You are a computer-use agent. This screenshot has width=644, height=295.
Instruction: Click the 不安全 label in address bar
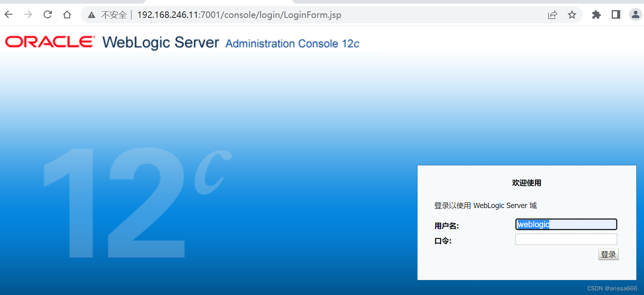point(114,15)
